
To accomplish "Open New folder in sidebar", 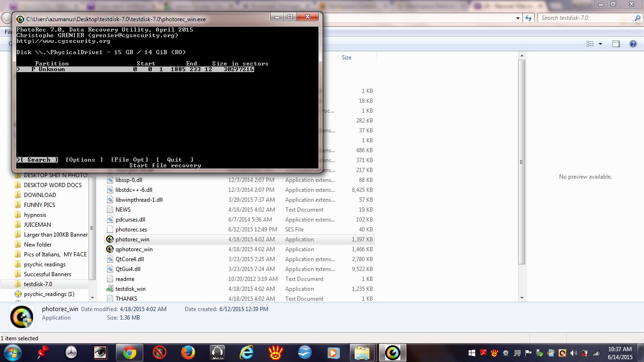I will 38,245.
